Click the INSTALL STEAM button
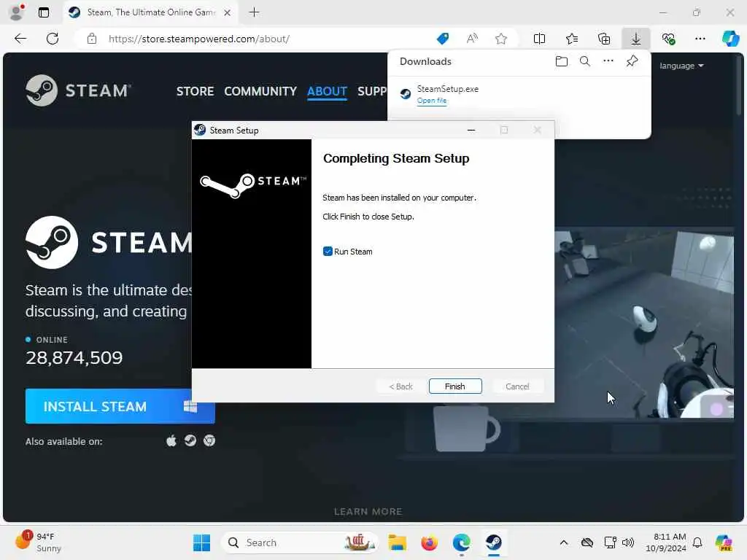Viewport: 747px width, 560px height. pos(120,406)
